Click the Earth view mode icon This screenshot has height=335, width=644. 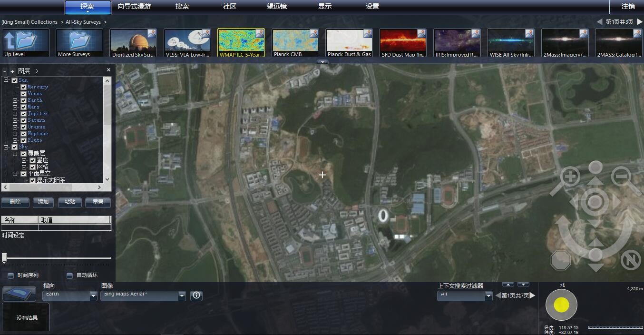[20, 294]
